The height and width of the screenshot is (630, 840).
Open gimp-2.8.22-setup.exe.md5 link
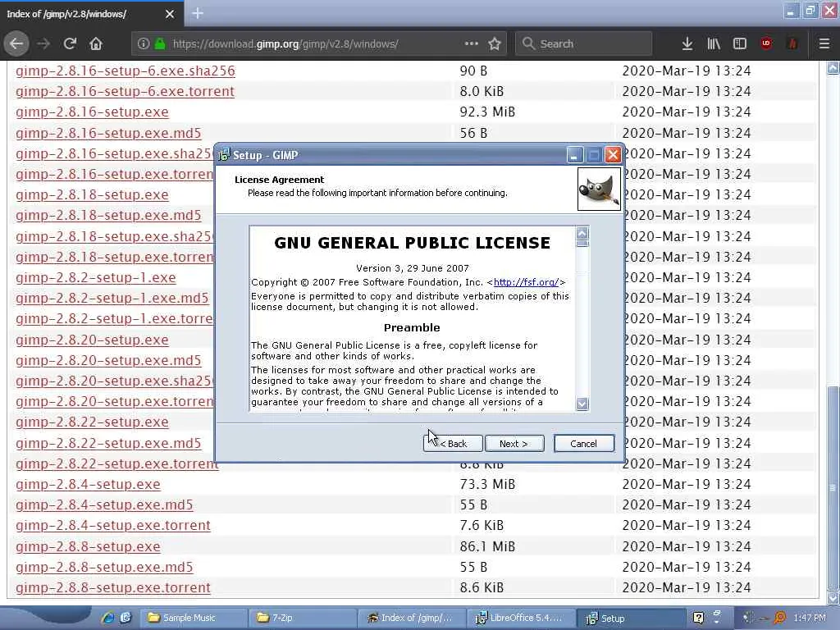[x=108, y=444]
